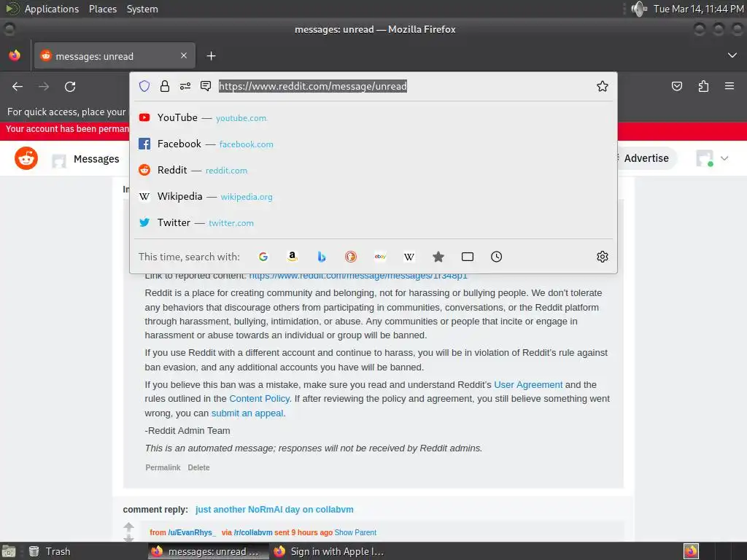Open the /u/EvanRhys_ user link

(192, 532)
